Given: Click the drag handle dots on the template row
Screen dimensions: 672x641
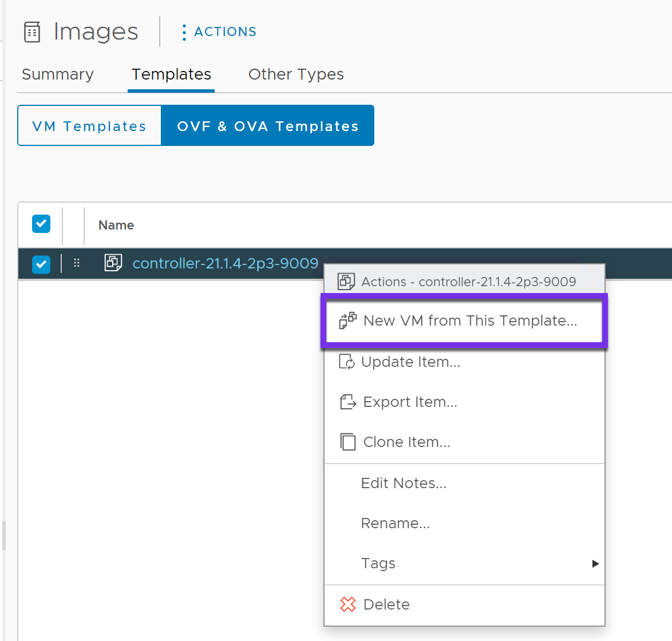Looking at the screenshot, I should click(x=77, y=263).
